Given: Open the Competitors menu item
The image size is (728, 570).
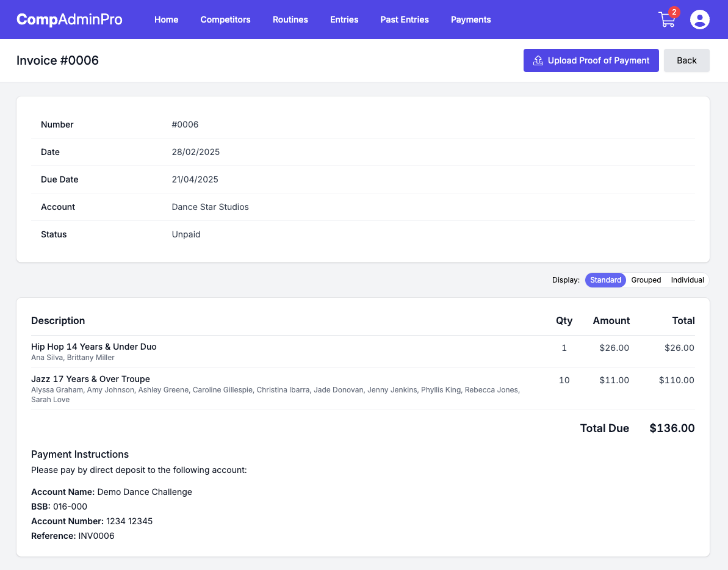Looking at the screenshot, I should click(225, 20).
